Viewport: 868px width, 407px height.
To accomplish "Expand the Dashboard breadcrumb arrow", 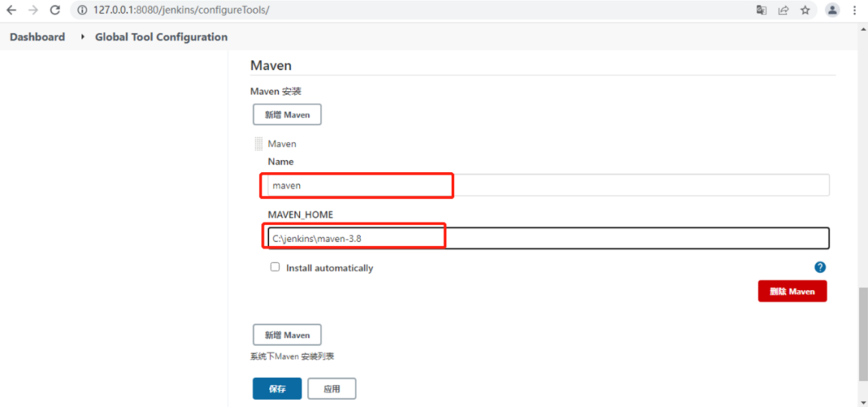I will [83, 37].
